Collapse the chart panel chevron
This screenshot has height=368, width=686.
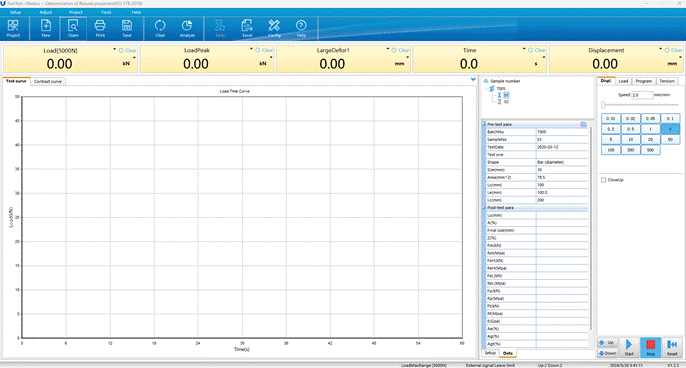[473, 79]
